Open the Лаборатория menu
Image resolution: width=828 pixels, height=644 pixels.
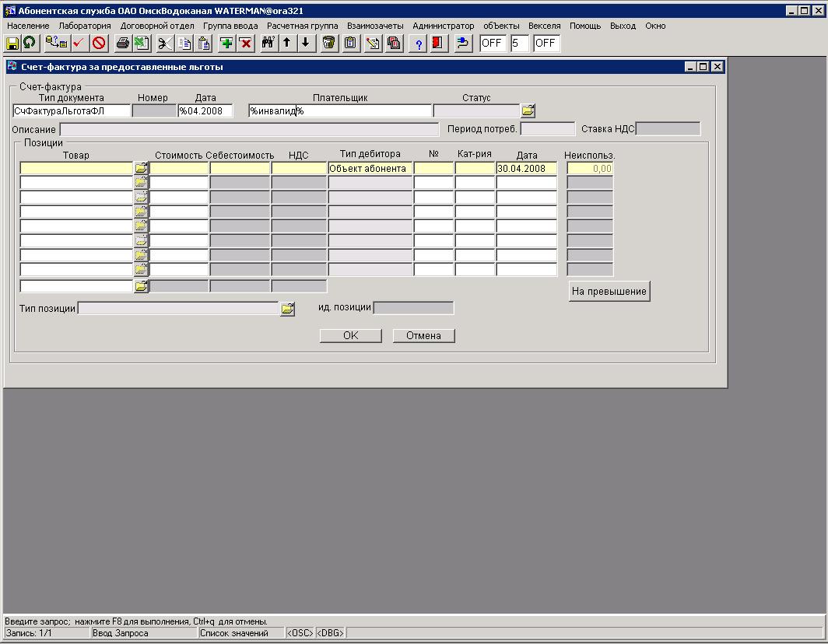pos(85,26)
